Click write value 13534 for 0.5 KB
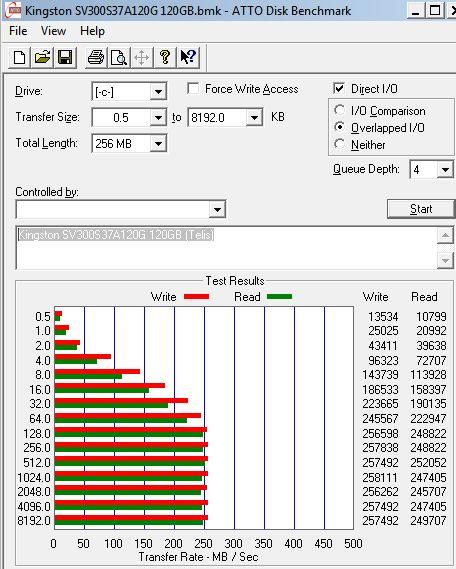456x569 pixels. click(383, 317)
